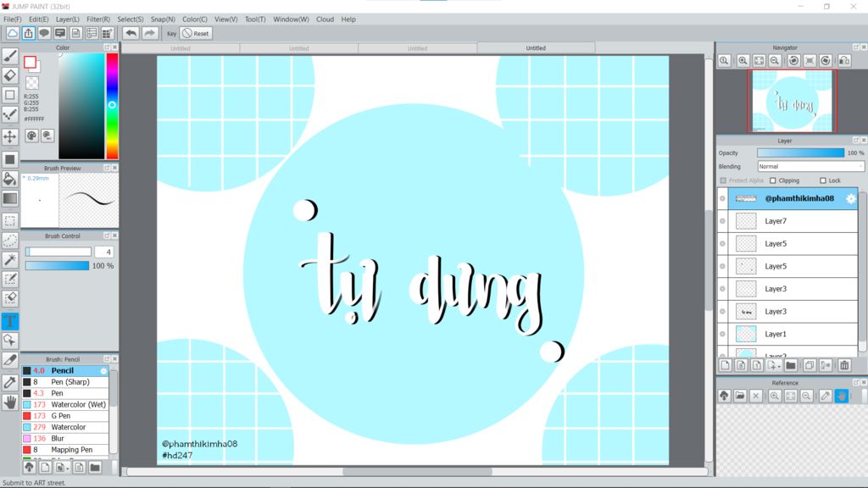Select the Text tool
Screen dimensions: 868x488
tap(10, 321)
